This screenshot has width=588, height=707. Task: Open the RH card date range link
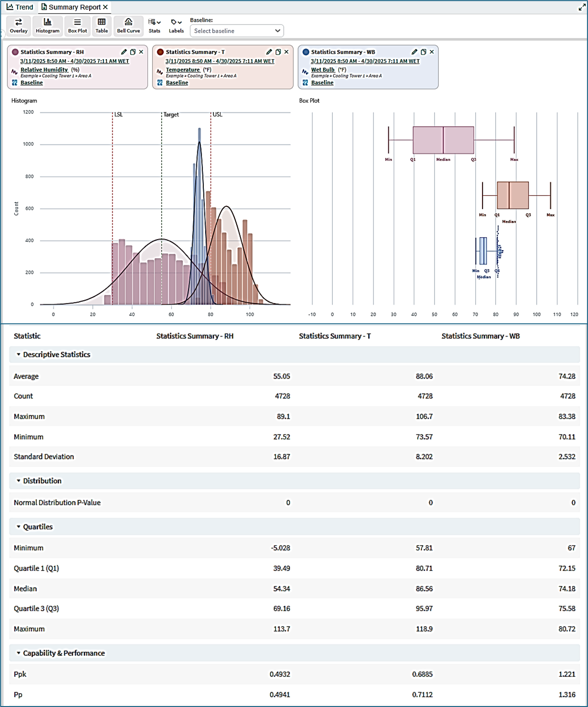click(74, 61)
